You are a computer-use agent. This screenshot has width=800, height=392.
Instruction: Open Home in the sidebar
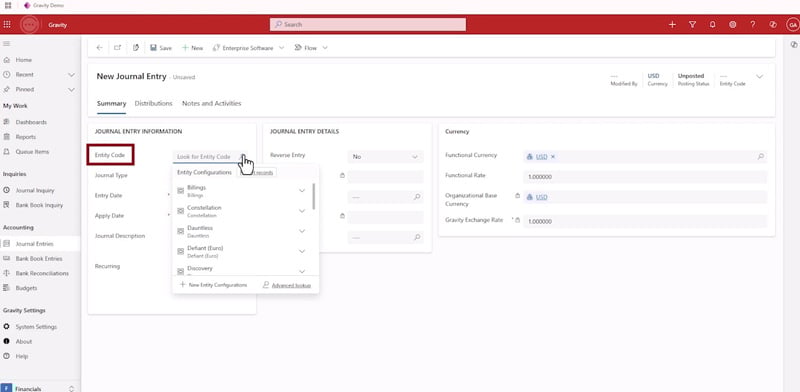coord(23,60)
